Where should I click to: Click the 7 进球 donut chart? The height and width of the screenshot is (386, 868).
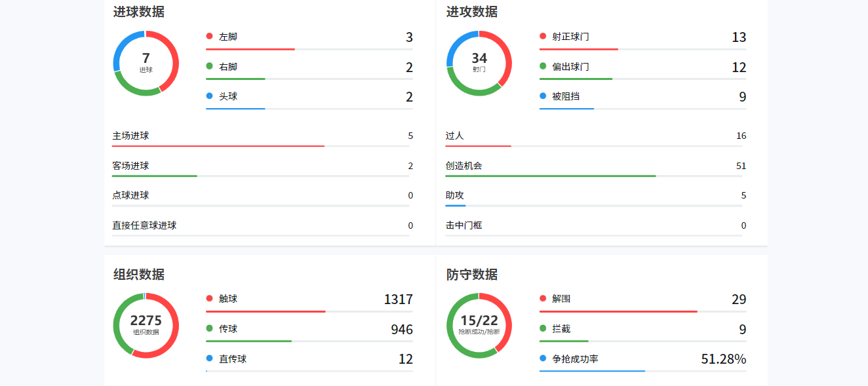[x=146, y=63]
